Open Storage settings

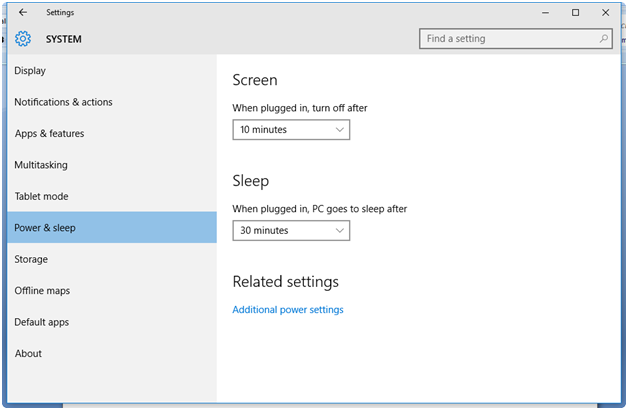[x=31, y=259]
